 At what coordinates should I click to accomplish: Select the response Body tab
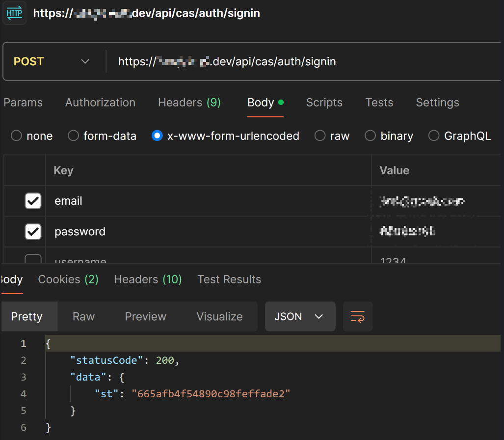click(12, 279)
